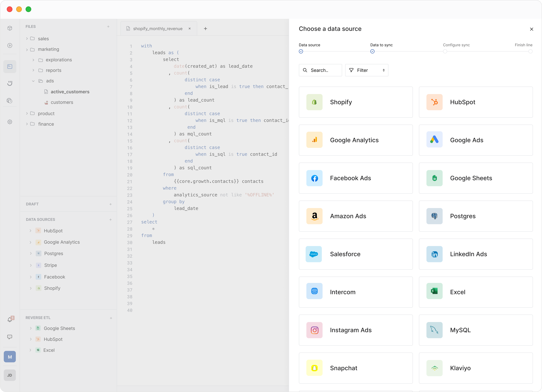Open the globe icon in sidebar
The height and width of the screenshot is (392, 542).
tap(10, 101)
